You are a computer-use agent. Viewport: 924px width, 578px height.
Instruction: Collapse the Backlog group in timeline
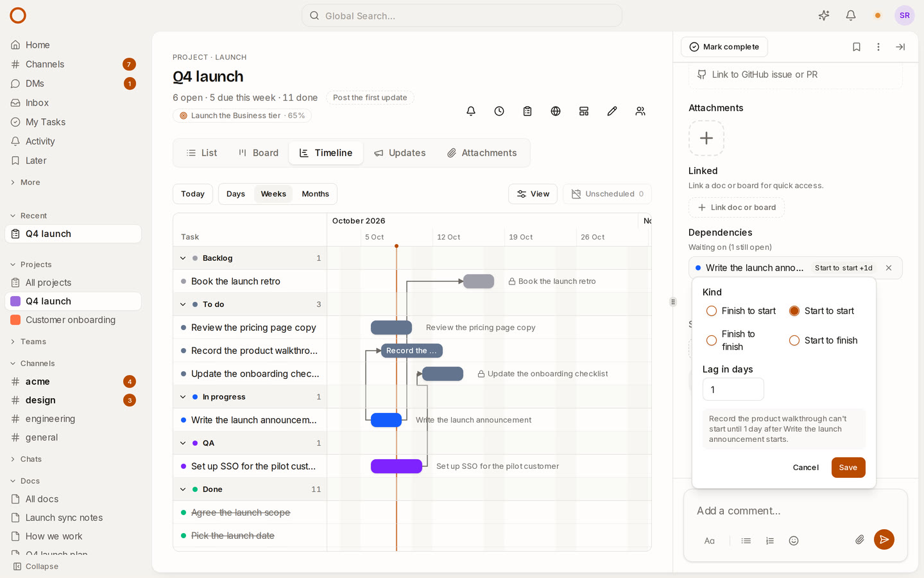click(x=183, y=258)
